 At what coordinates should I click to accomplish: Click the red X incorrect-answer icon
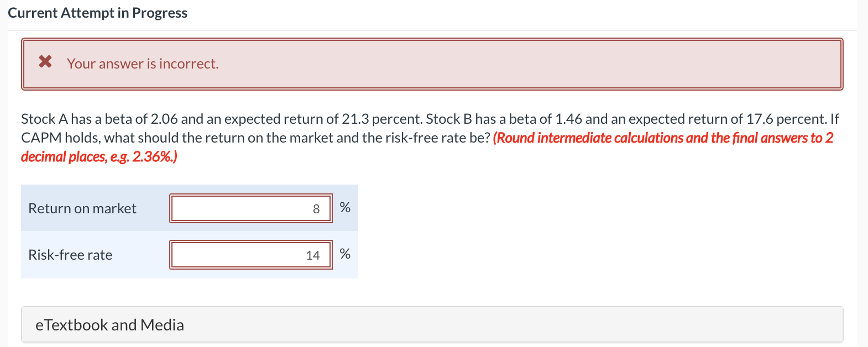pos(46,63)
